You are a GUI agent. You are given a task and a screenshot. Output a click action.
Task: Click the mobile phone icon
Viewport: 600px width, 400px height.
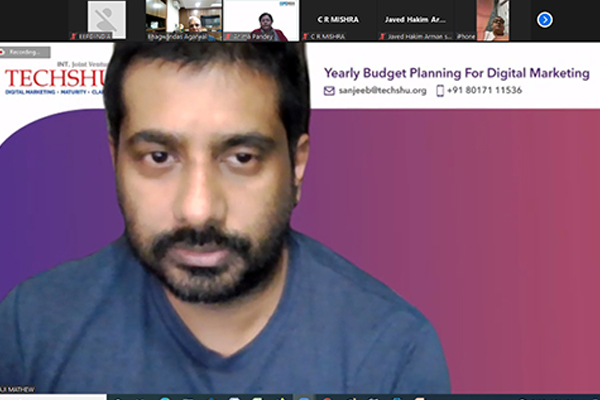coord(440,91)
